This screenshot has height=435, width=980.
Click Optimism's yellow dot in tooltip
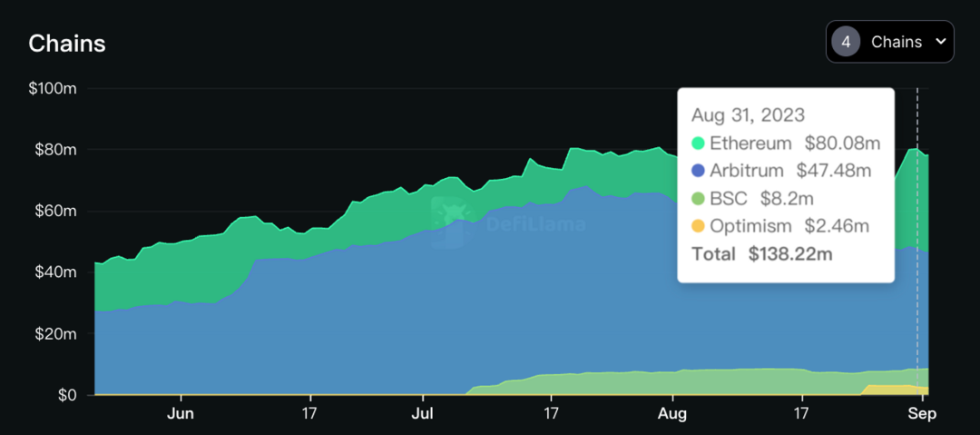(698, 226)
